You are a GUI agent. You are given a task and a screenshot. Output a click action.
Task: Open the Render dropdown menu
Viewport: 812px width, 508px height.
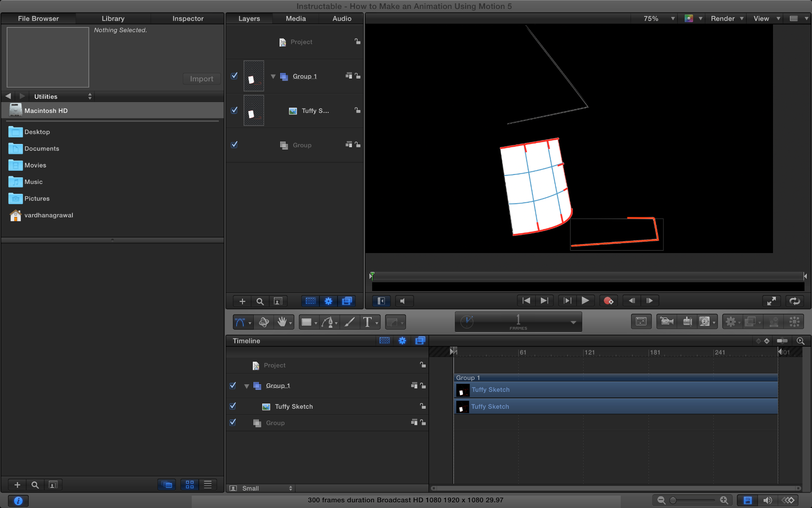click(727, 18)
